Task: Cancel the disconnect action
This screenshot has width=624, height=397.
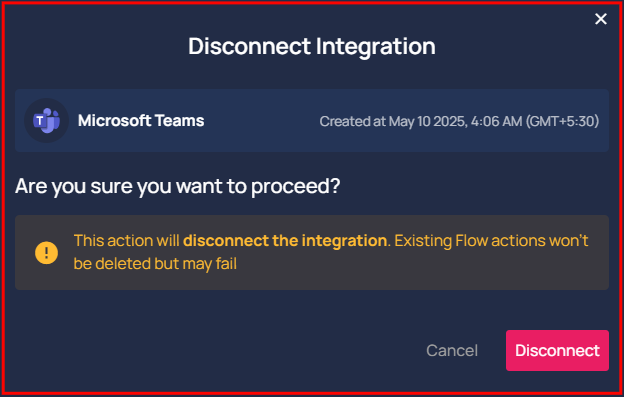Action: (452, 350)
